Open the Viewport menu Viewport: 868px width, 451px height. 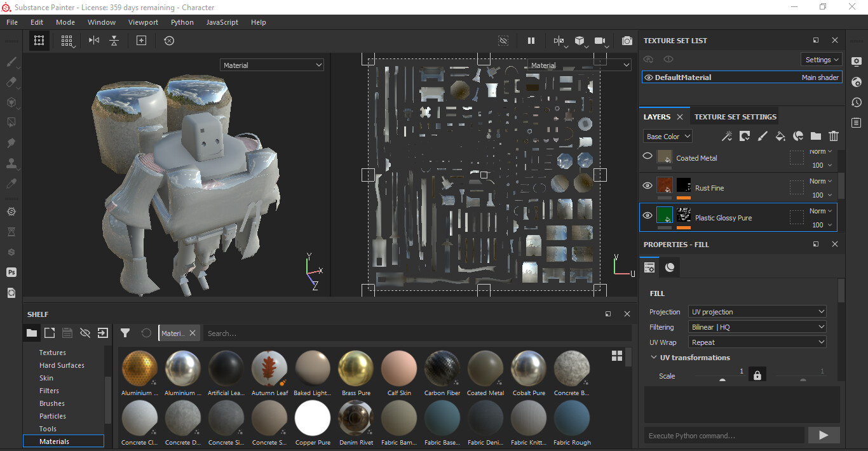click(x=143, y=22)
